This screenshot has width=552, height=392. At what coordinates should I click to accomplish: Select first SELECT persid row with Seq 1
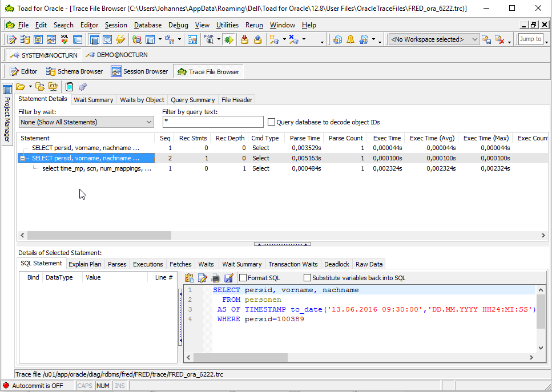[x=86, y=148]
